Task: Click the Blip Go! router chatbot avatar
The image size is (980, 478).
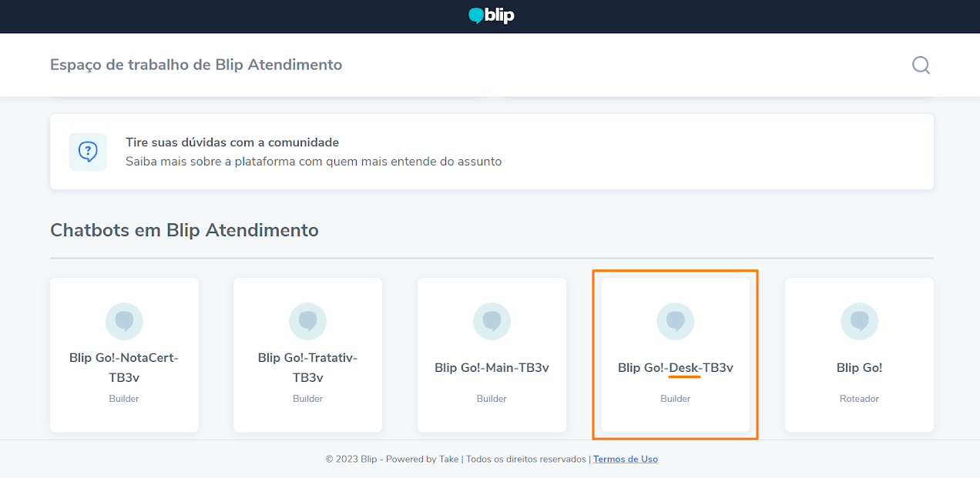Action: click(x=859, y=321)
